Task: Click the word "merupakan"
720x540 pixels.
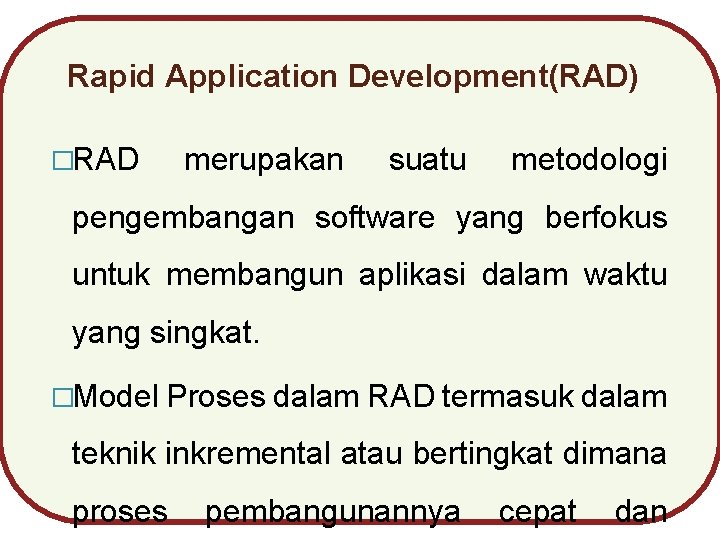Action: 264,162
